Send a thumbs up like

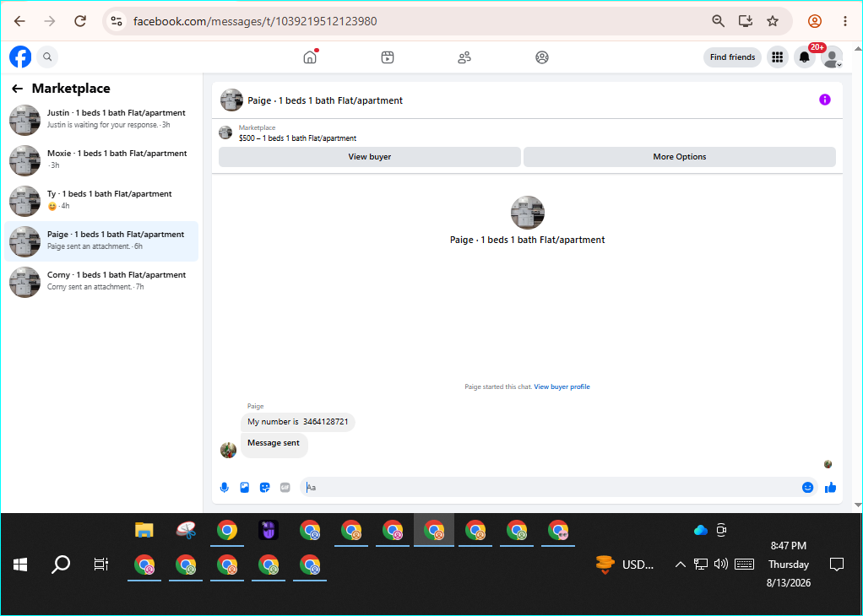point(831,487)
